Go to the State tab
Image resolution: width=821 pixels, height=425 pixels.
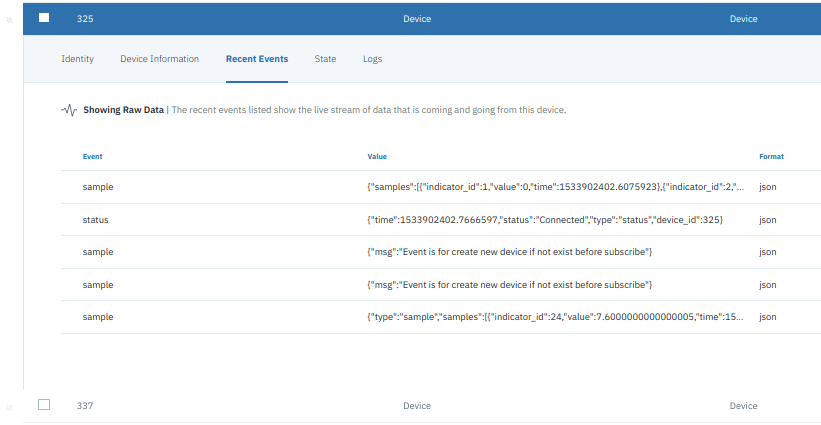[x=325, y=59]
